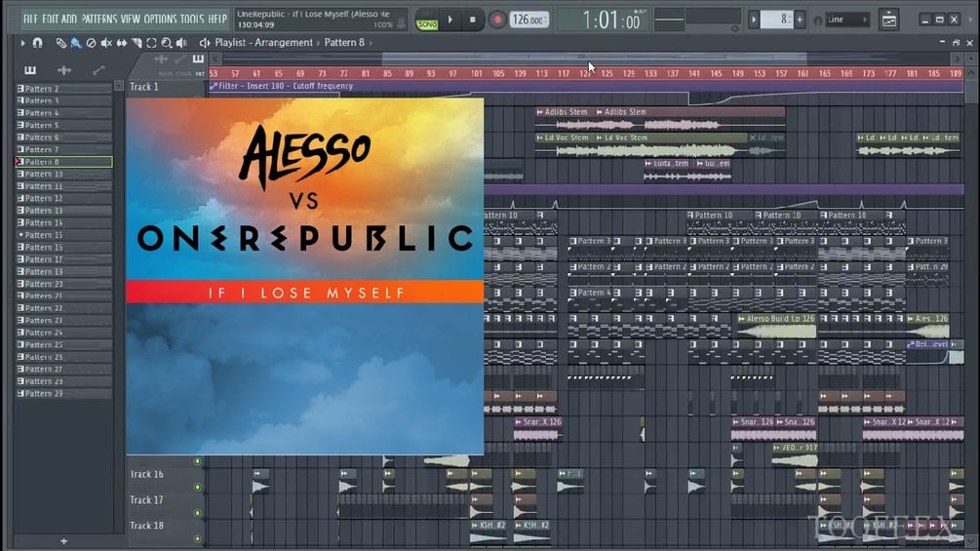Click right arrow of horizontal scrollbar
The height and width of the screenshot is (551, 980).
(x=957, y=59)
